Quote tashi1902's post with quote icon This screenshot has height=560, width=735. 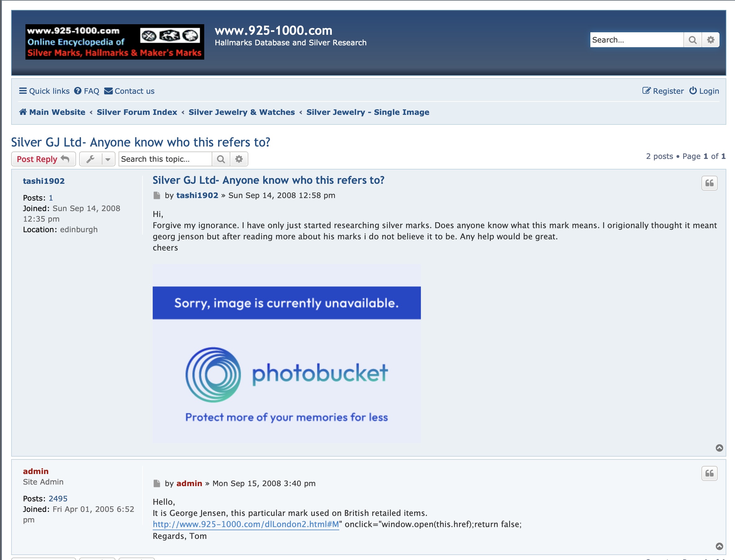pyautogui.click(x=709, y=183)
